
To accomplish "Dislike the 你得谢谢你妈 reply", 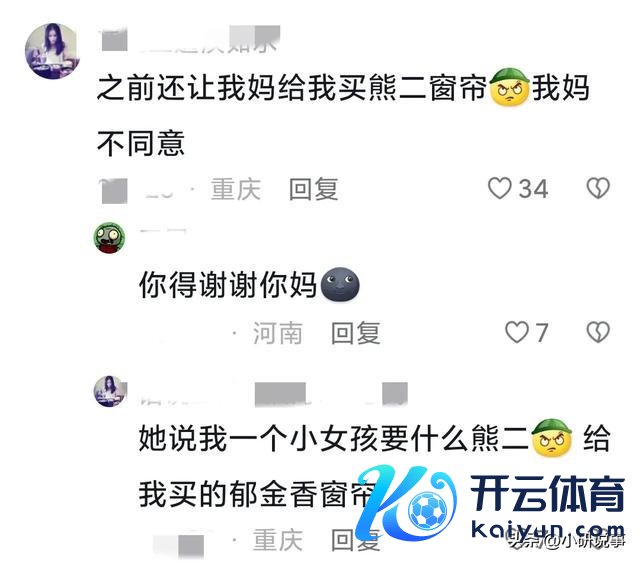I will click(598, 332).
